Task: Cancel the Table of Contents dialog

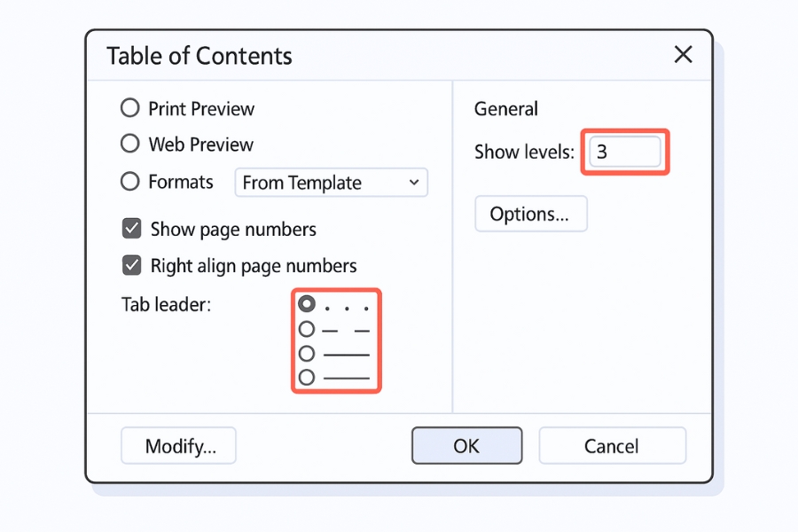Action: (612, 445)
